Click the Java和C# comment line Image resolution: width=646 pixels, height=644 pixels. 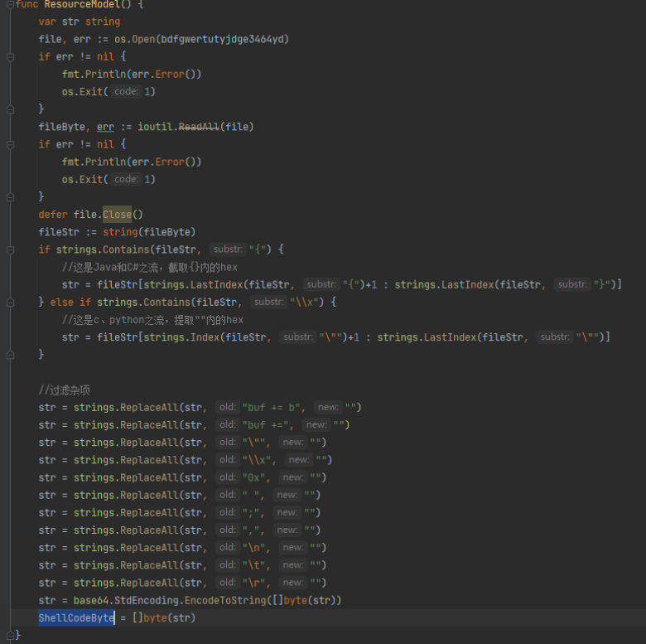(150, 268)
